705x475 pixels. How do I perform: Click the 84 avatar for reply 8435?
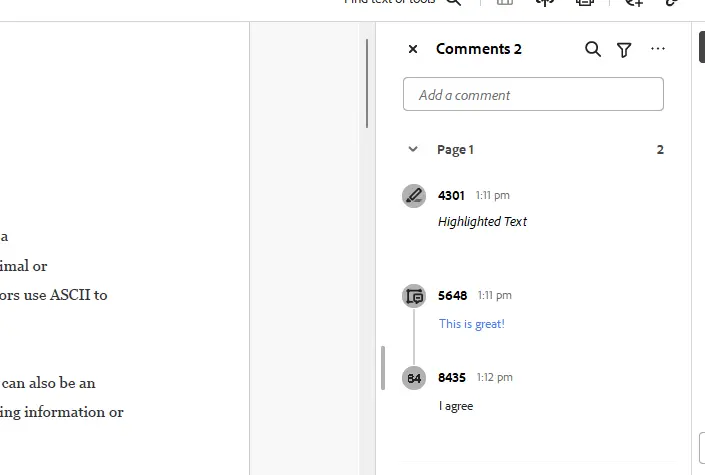coord(414,378)
